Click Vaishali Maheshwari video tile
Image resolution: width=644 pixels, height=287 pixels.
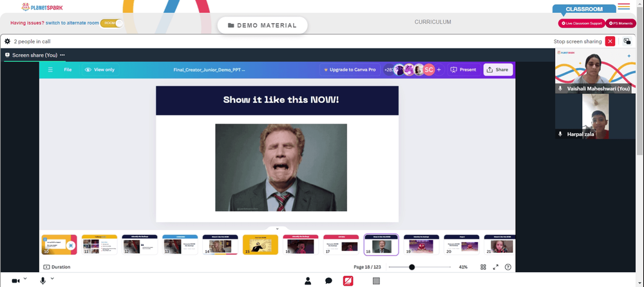(595, 71)
